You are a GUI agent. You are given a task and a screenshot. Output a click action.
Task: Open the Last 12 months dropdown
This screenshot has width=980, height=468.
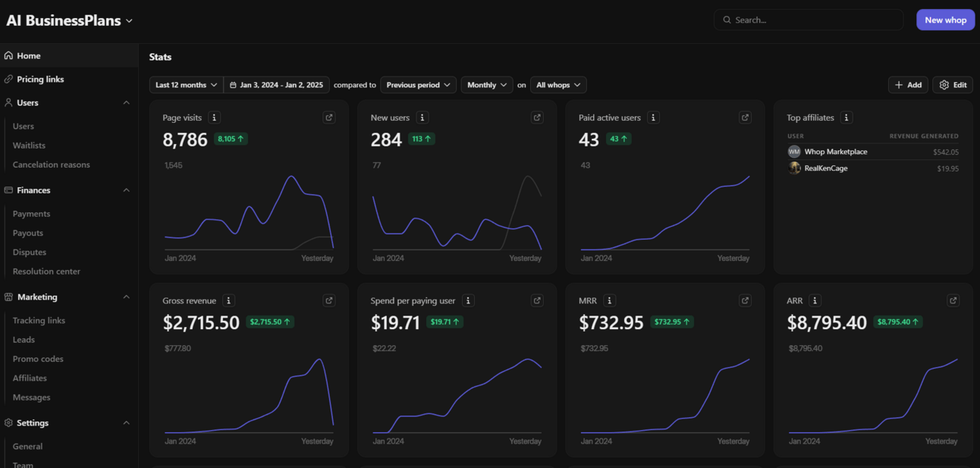[x=187, y=85]
